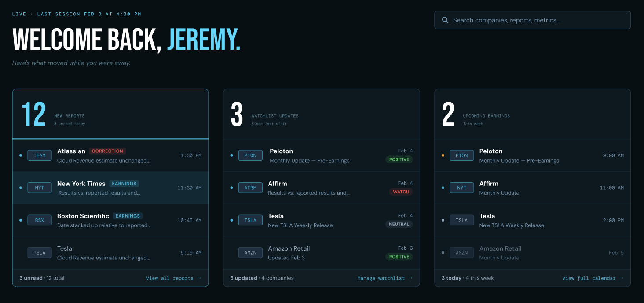Click the 10:45 AM timestamp
This screenshot has width=644, height=303.
click(x=190, y=220)
